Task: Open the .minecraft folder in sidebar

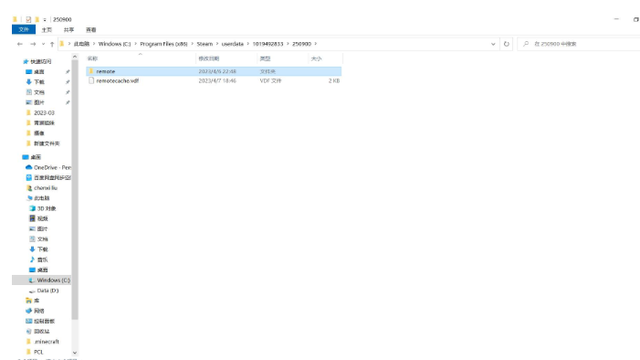Action: [x=47, y=342]
